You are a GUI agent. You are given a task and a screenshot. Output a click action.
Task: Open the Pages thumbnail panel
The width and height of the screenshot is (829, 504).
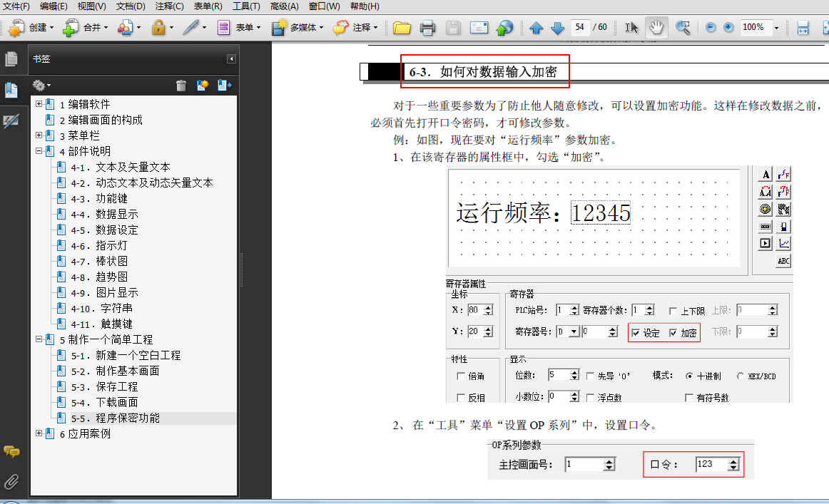click(x=11, y=59)
